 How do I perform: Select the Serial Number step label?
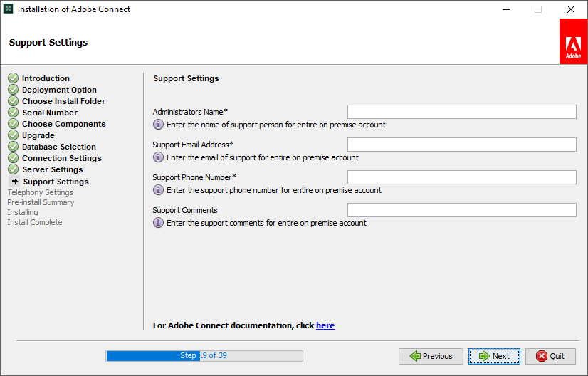(x=50, y=113)
